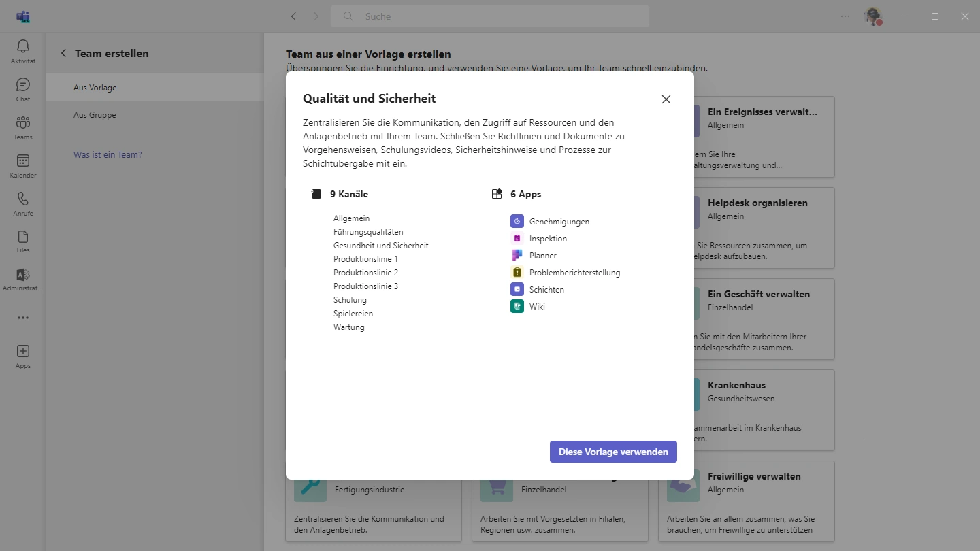Select the Aus Vorlage tab
Image resolution: width=980 pixels, height=551 pixels.
pyautogui.click(x=95, y=88)
